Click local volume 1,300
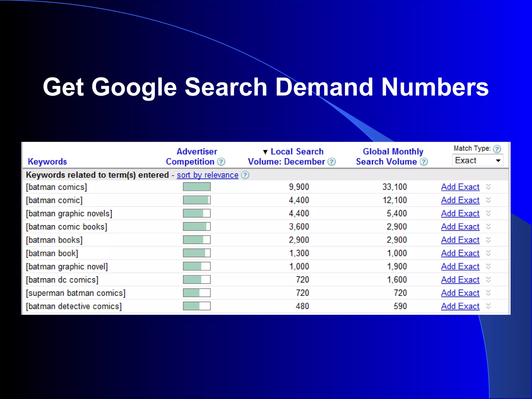Image resolution: width=532 pixels, height=399 pixels. coord(299,253)
